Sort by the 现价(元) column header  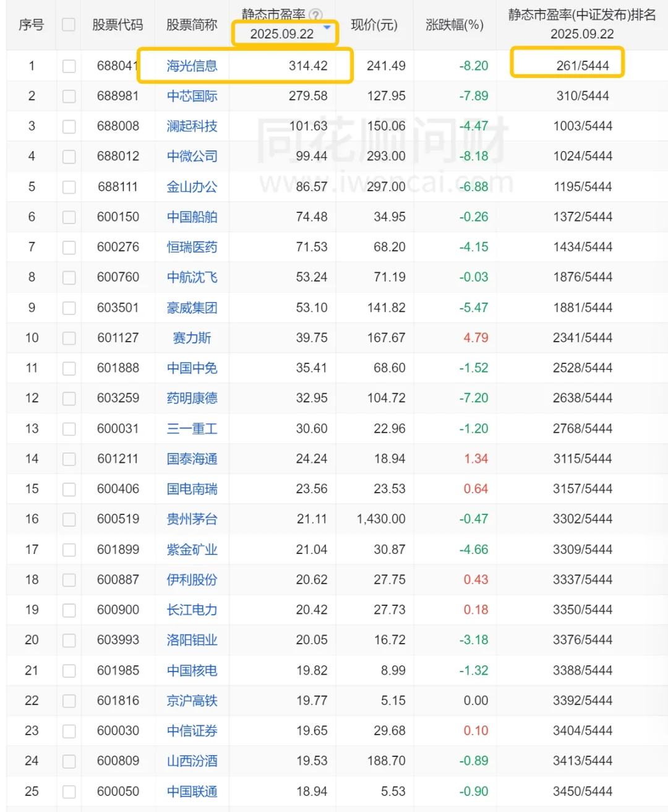(x=374, y=25)
